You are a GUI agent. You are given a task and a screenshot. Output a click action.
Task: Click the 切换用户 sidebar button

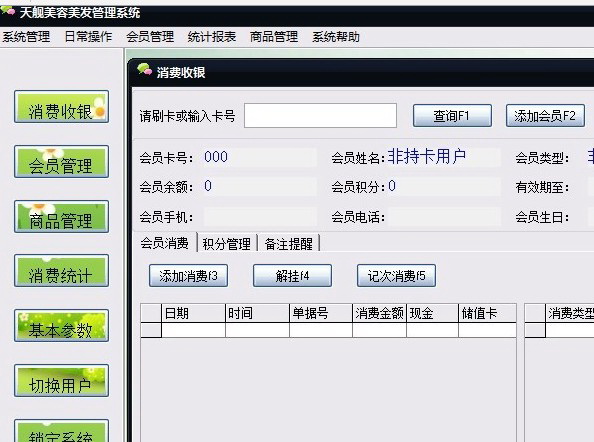click(x=61, y=381)
